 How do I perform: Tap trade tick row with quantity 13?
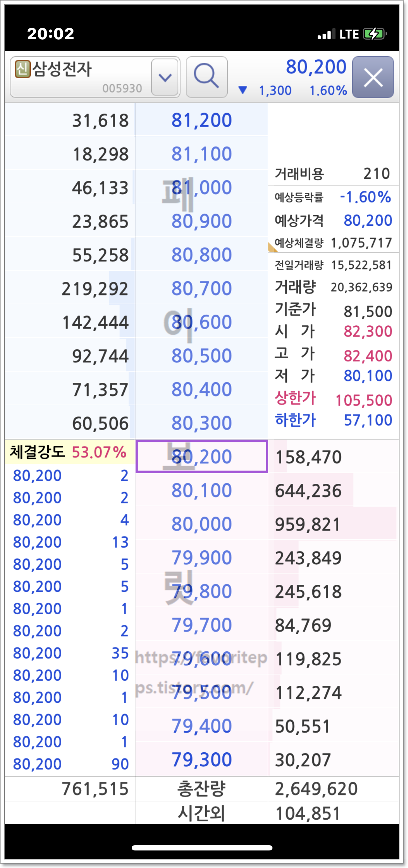pyautogui.click(x=70, y=542)
